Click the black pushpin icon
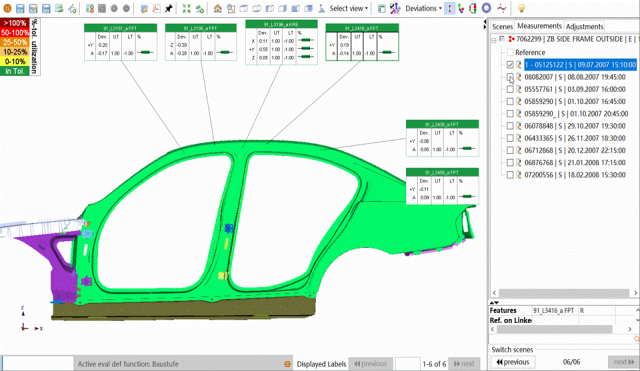The width and height of the screenshot is (640, 371). click(169, 8)
